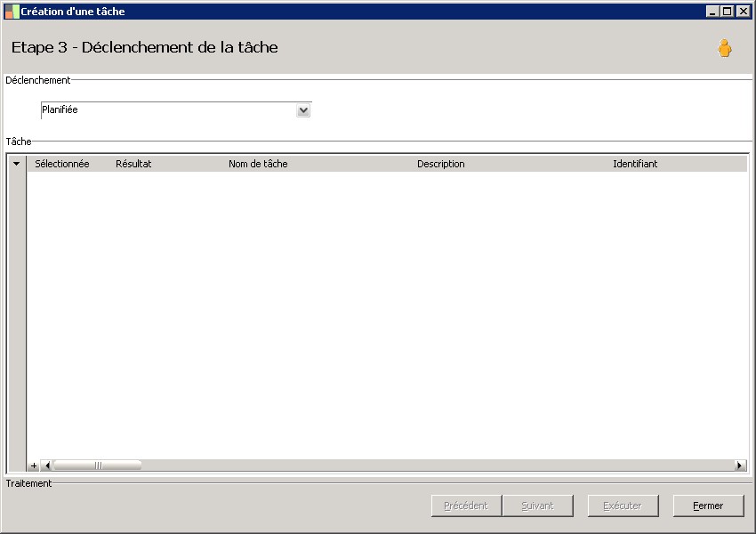Sort by the Description column header
Screen dimensions: 756x534
pyautogui.click(x=440, y=164)
